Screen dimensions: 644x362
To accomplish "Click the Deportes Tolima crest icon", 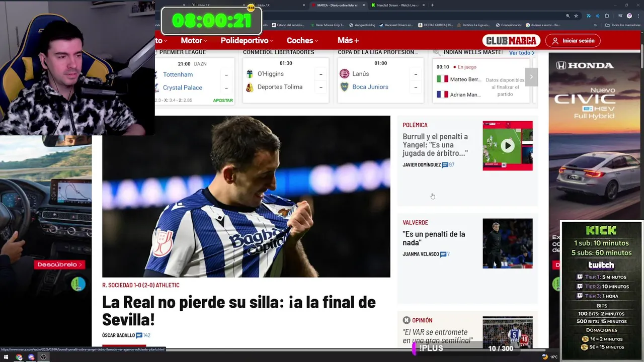I will 250,87.
